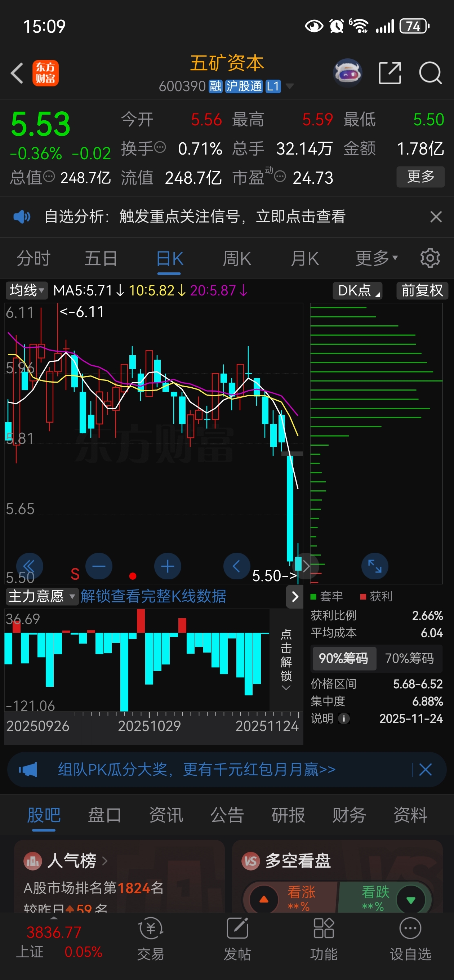Open the 盘口 tab
Image resolution: width=454 pixels, height=980 pixels.
[104, 815]
